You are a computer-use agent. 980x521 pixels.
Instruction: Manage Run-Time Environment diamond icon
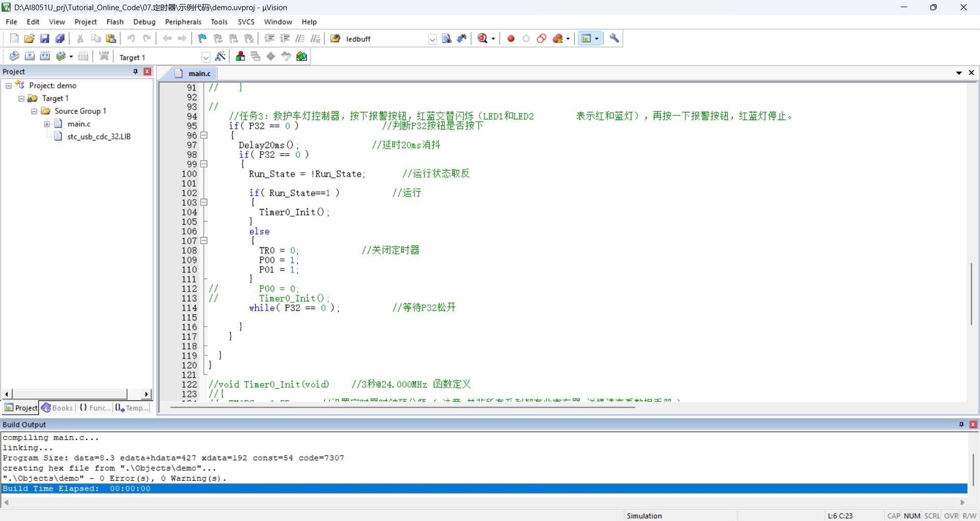click(271, 56)
